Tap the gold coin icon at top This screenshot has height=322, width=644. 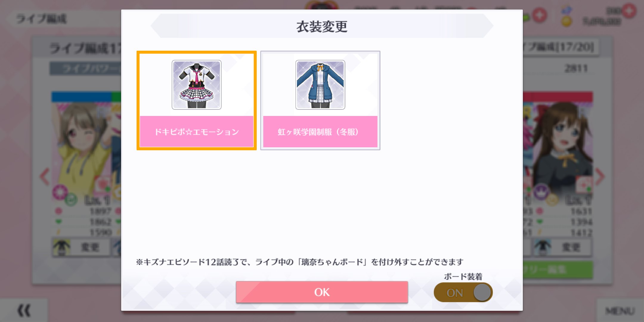566,21
